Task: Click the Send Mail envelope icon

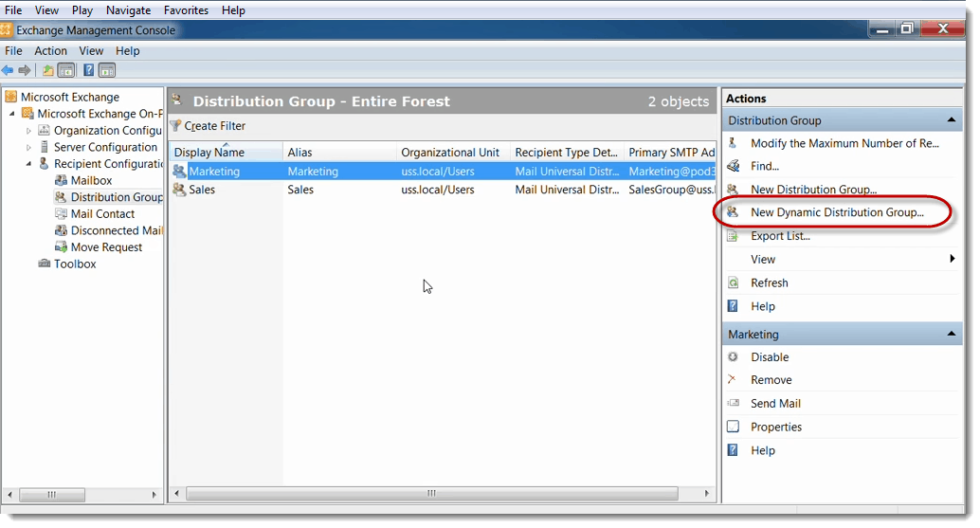Action: tap(734, 404)
